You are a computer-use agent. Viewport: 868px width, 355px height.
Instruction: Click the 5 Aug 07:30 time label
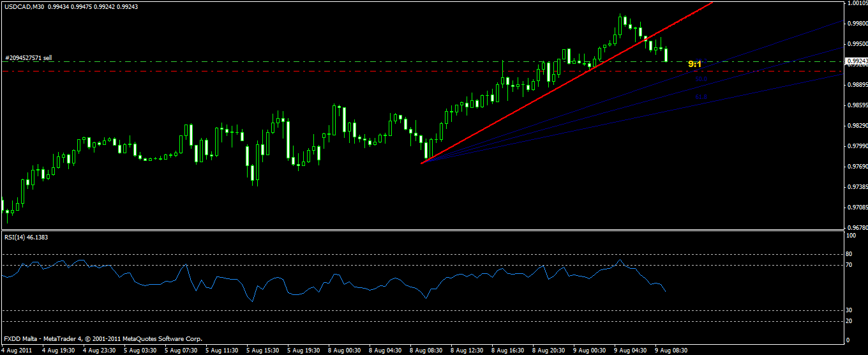point(181,350)
